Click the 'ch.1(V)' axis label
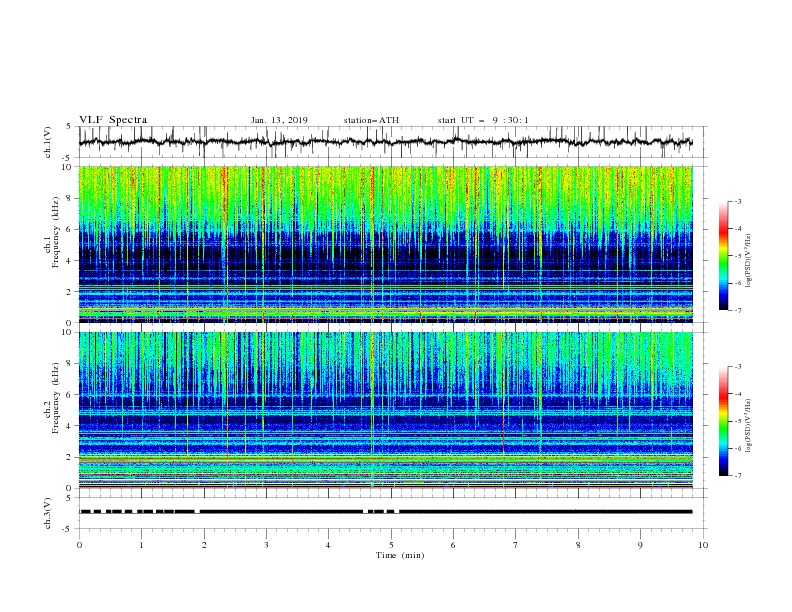Viewport: 792px width, 612px height. 48,142
